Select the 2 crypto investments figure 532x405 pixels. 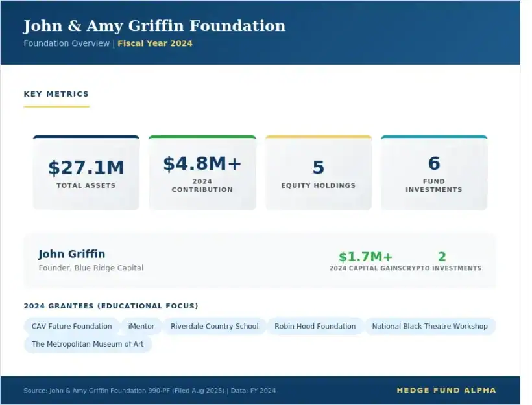point(442,257)
